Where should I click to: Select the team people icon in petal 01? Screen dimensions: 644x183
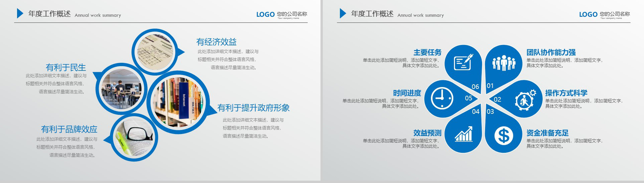tap(504, 63)
